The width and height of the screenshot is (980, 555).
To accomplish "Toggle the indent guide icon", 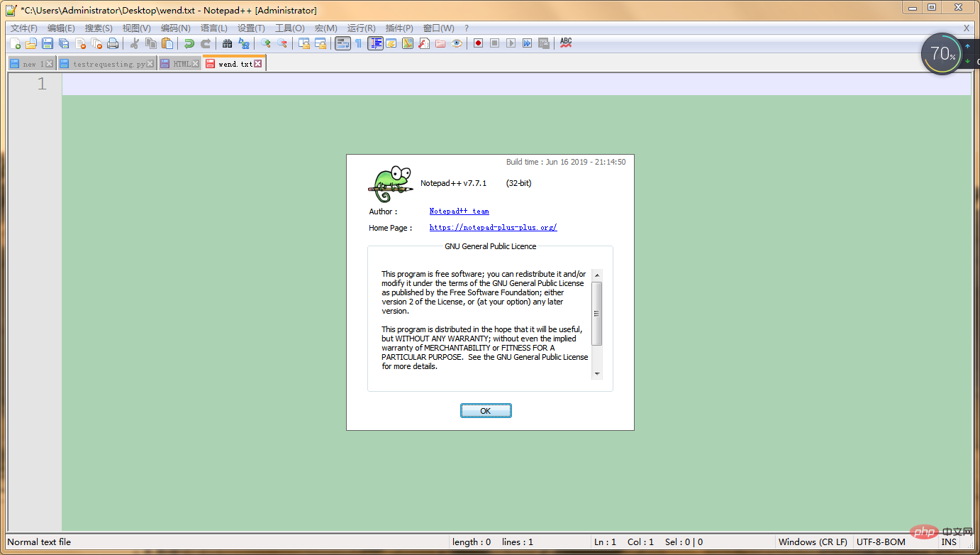I will [375, 43].
